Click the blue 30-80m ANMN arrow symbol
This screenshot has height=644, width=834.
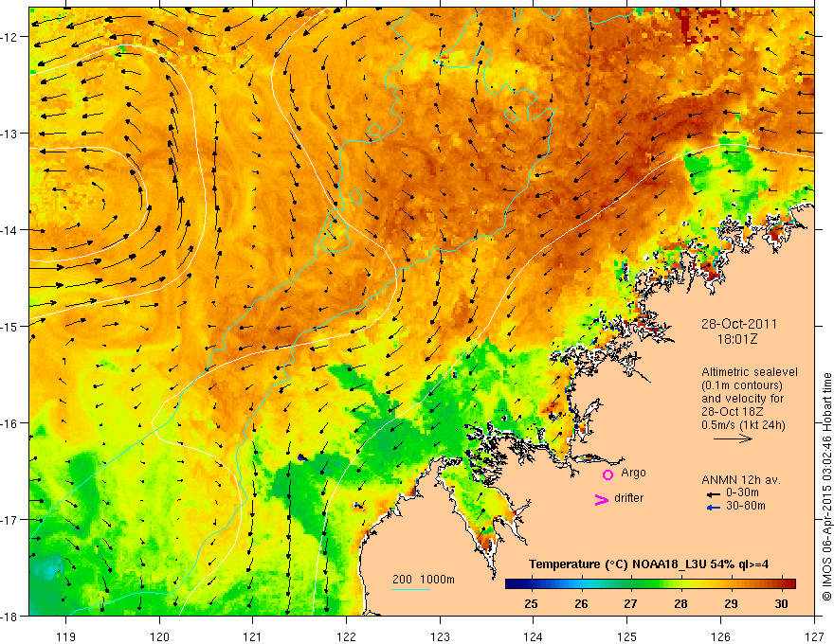(713, 508)
